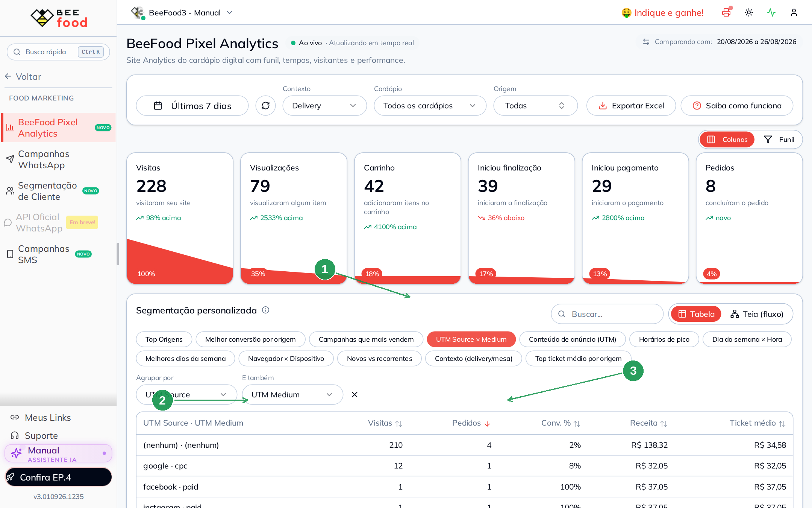The width and height of the screenshot is (812, 508).
Task: Open the BeeFood3 - Manual store switcher
Action: click(x=182, y=13)
